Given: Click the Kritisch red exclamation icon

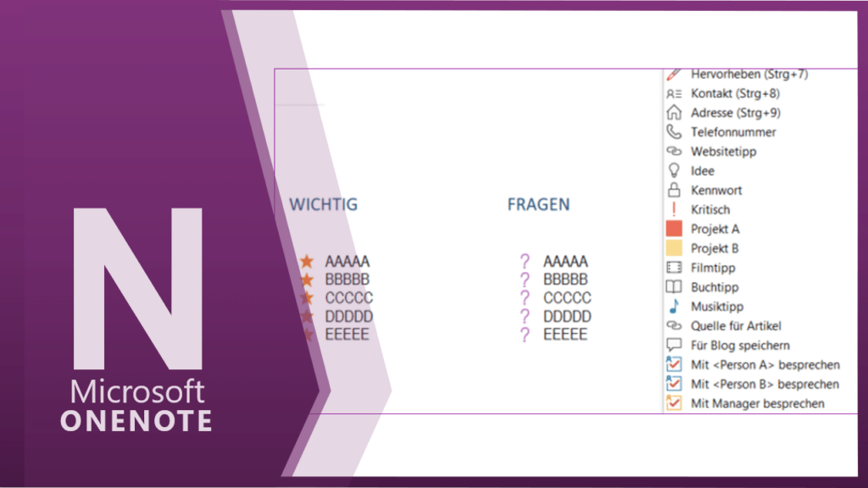Looking at the screenshot, I should [x=674, y=209].
